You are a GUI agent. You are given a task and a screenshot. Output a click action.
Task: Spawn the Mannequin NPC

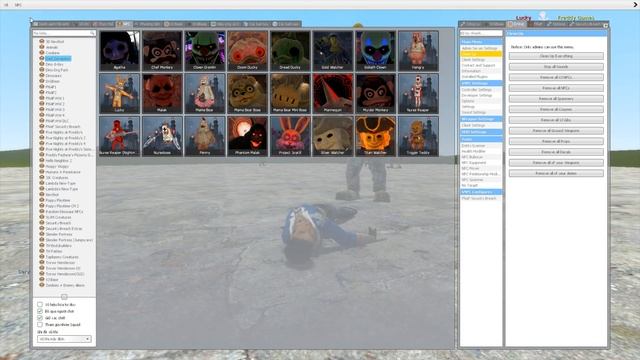pos(333,93)
